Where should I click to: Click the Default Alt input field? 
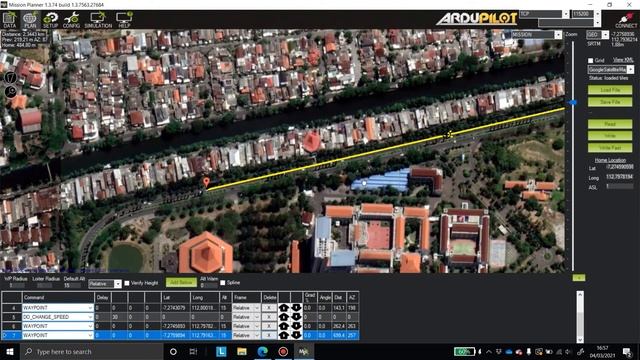(x=72, y=286)
